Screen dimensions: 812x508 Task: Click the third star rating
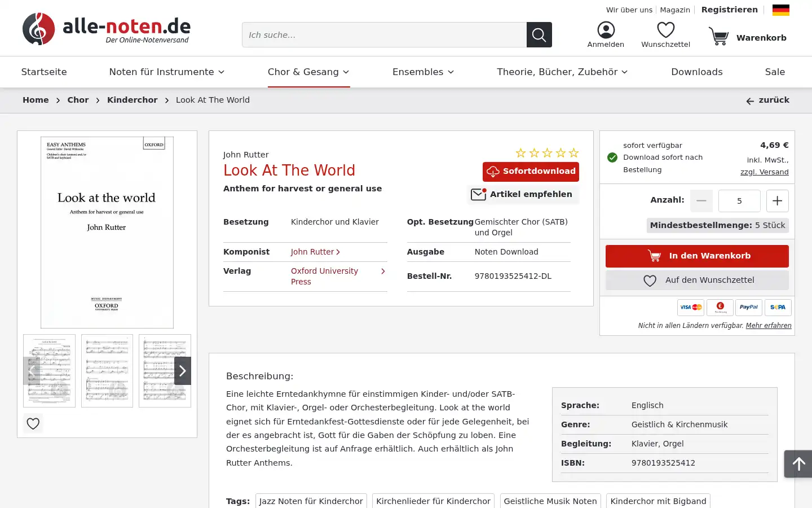pos(547,153)
